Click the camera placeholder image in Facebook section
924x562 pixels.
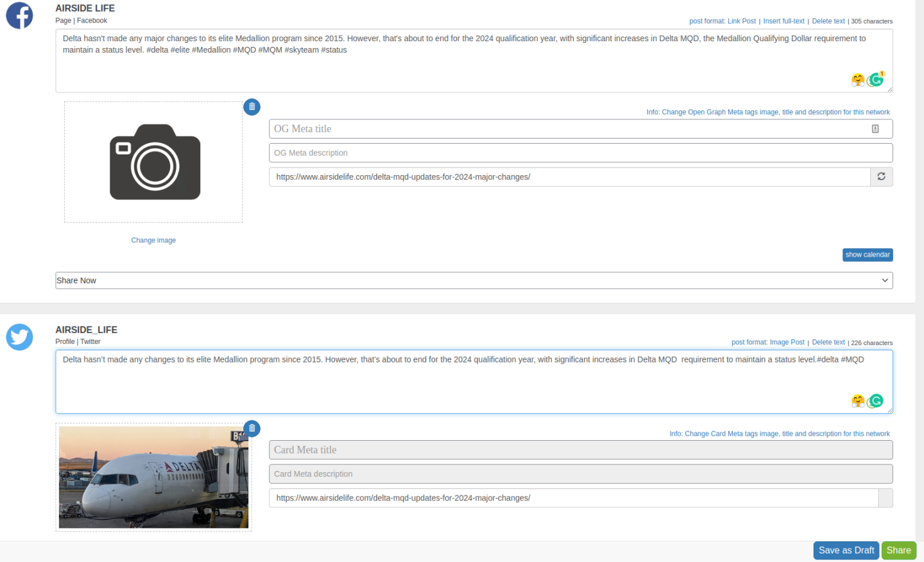(155, 162)
